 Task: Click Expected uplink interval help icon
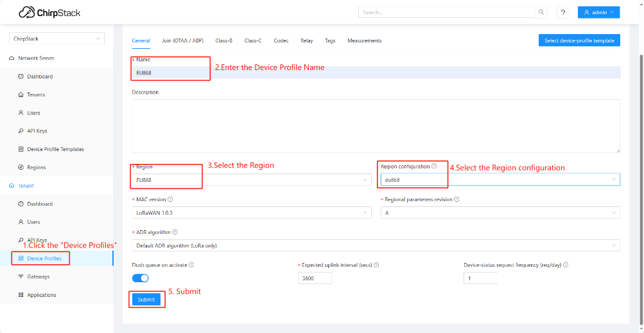(377, 265)
